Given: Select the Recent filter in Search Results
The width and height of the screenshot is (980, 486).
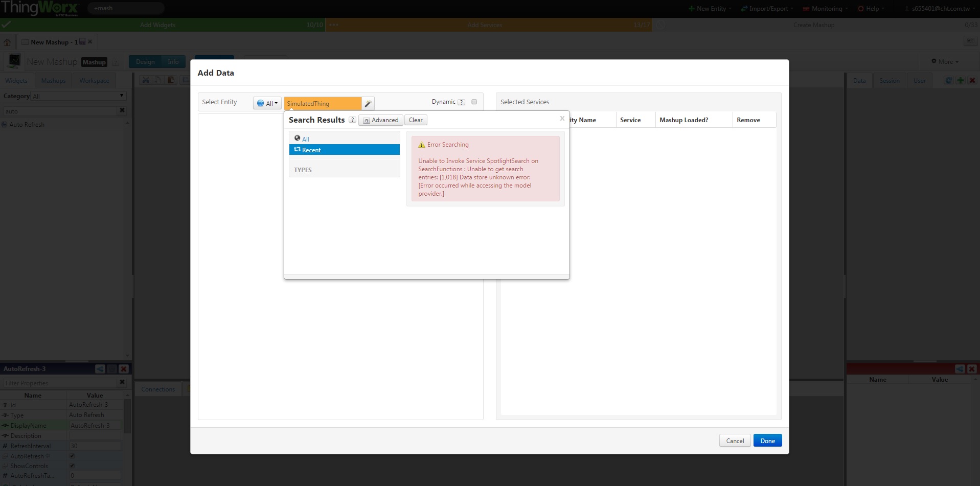Looking at the screenshot, I should (x=345, y=150).
